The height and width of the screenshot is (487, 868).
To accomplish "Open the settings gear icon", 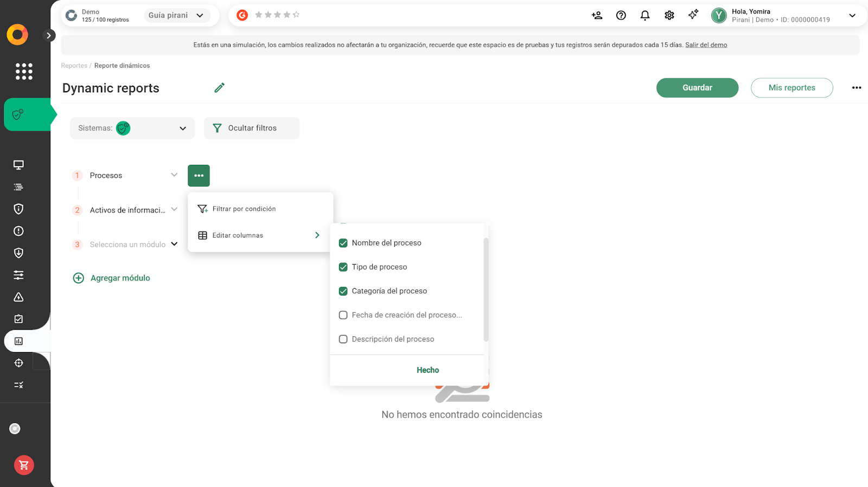I will [x=669, y=16].
